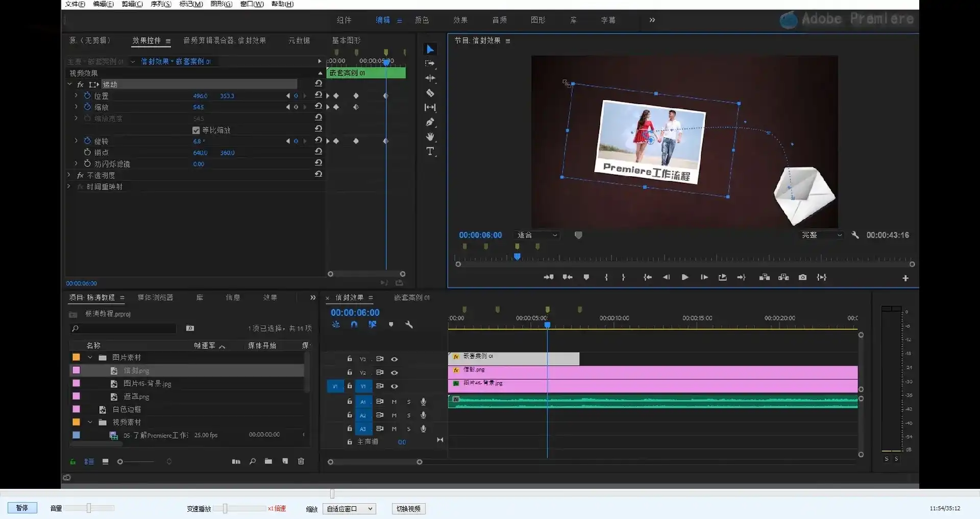This screenshot has height=519, width=980.
Task: Select the Hand tool
Action: [430, 136]
